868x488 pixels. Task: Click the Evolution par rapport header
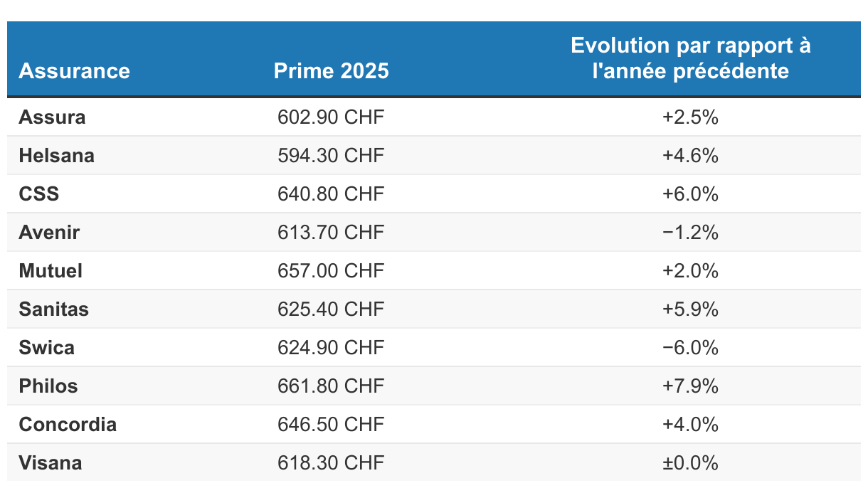690,58
